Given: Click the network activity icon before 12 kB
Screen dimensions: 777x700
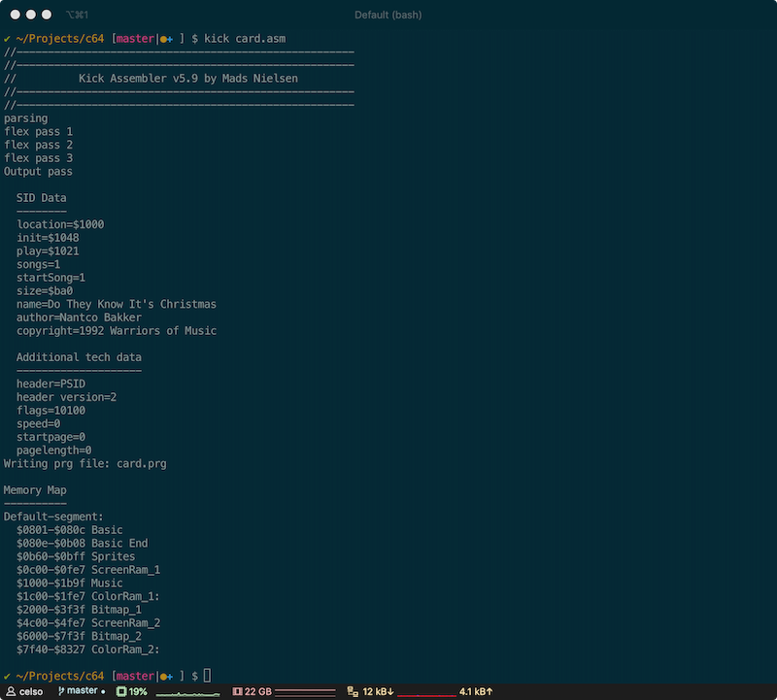Looking at the screenshot, I should click(351, 691).
